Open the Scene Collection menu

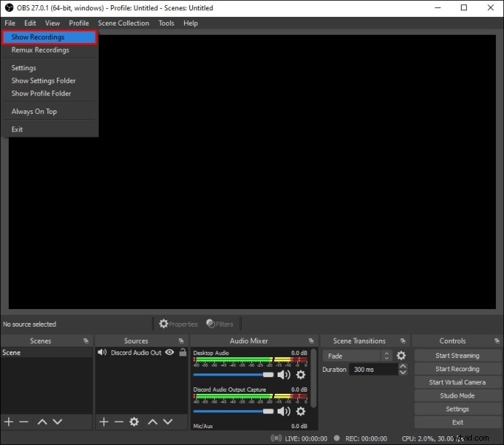click(123, 23)
